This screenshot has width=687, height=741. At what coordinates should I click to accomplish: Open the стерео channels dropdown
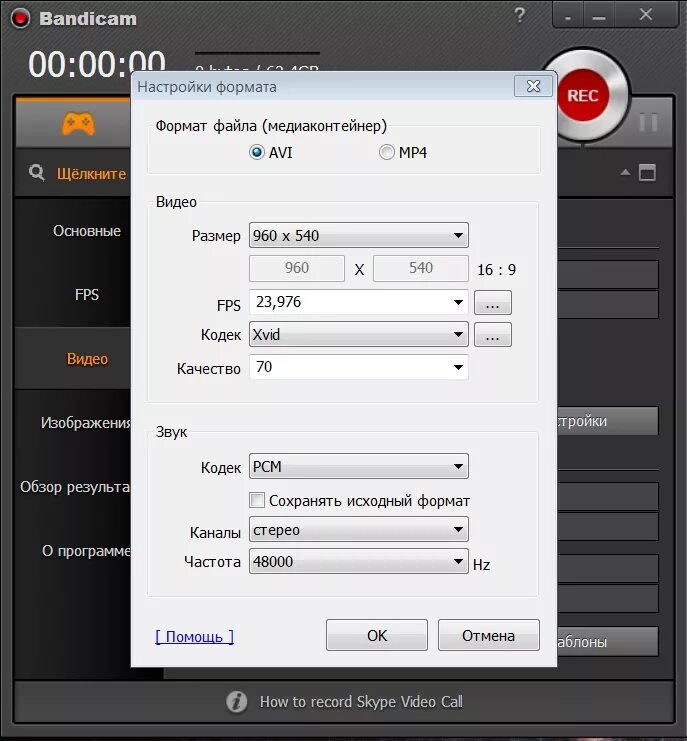pyautogui.click(x=359, y=529)
